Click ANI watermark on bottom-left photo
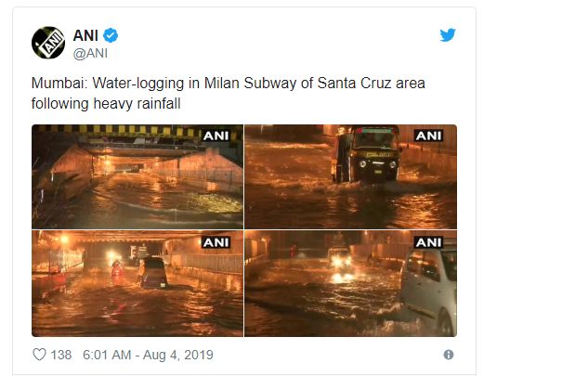This screenshot has width=588, height=376. [x=216, y=242]
